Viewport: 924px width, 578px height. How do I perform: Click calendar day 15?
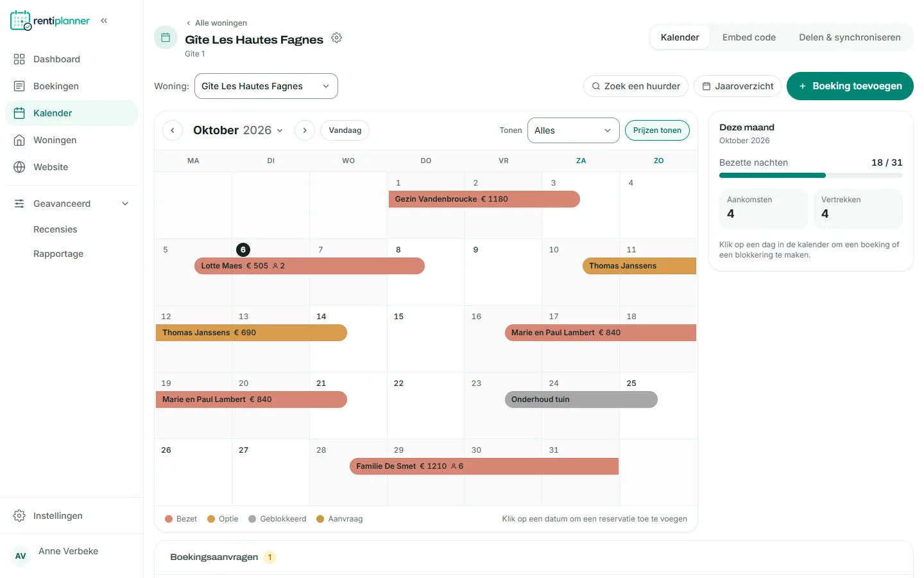click(x=425, y=338)
